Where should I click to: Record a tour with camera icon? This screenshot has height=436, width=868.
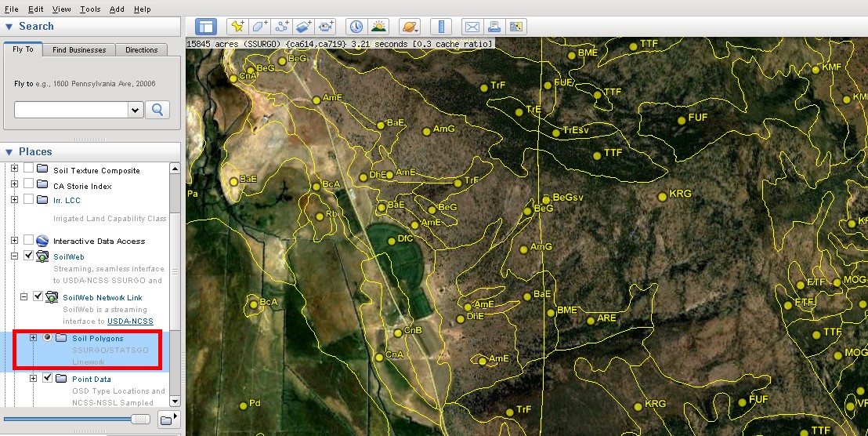(327, 27)
